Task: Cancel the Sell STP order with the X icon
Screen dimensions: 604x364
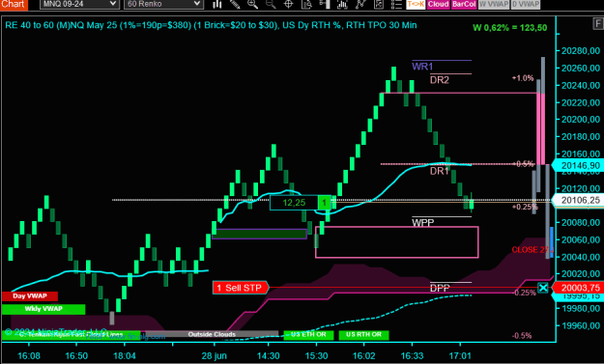Action: tap(543, 288)
